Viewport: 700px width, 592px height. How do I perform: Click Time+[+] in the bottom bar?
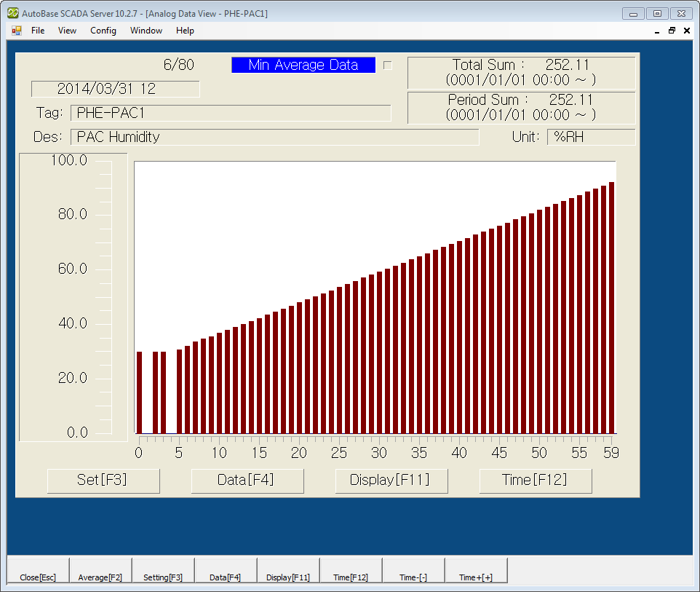point(476,571)
